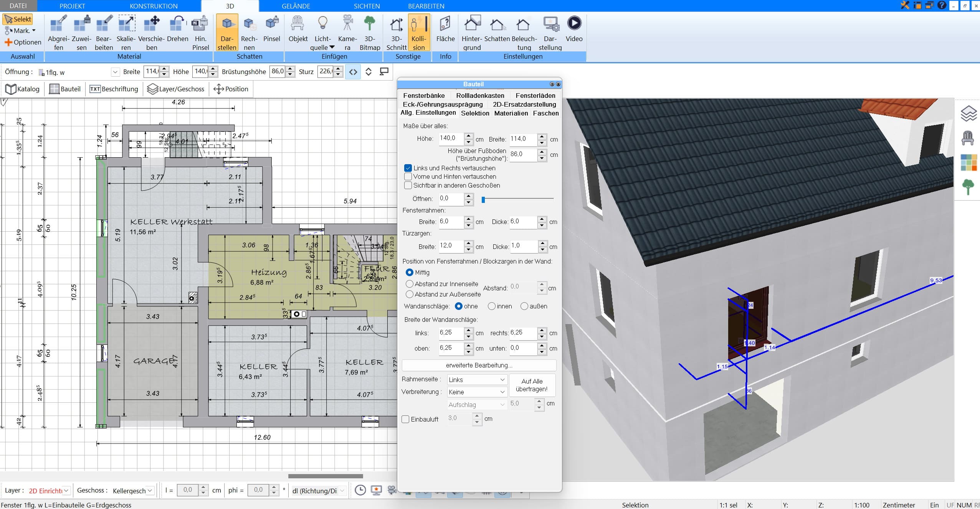This screenshot has height=509, width=980.
Task: Insert a 3D-Bitmap tree
Action: pyautogui.click(x=370, y=33)
